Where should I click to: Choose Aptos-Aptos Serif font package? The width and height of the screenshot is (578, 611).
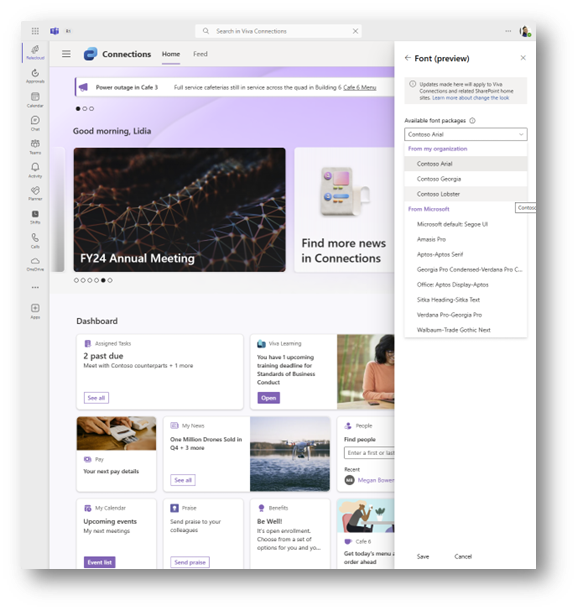[466, 254]
